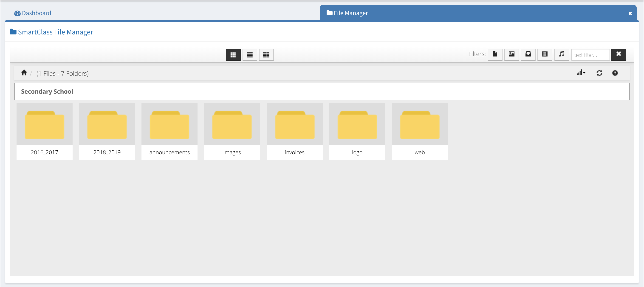Viewport: 644px width, 287px height.
Task: Open the sorting dropdown menu
Action: (581, 73)
